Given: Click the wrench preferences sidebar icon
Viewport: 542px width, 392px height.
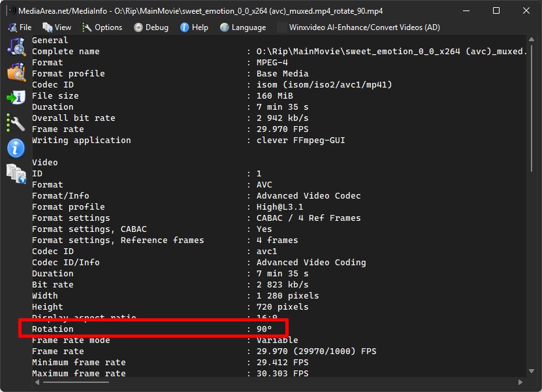Looking at the screenshot, I should pos(16,123).
